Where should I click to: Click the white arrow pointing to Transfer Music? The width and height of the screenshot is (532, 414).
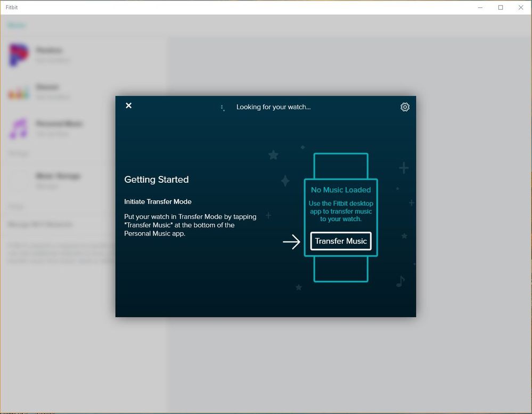coord(291,242)
